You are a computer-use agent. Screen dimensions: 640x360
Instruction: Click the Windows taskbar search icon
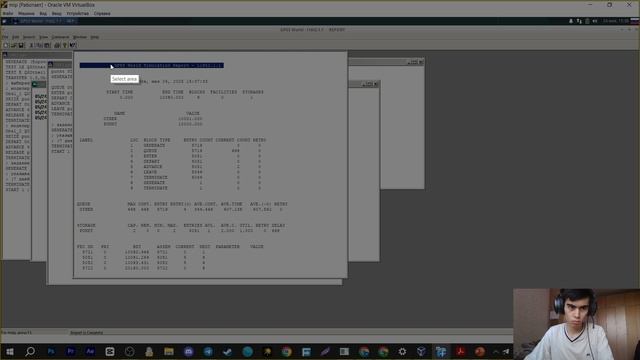click(x=30, y=351)
